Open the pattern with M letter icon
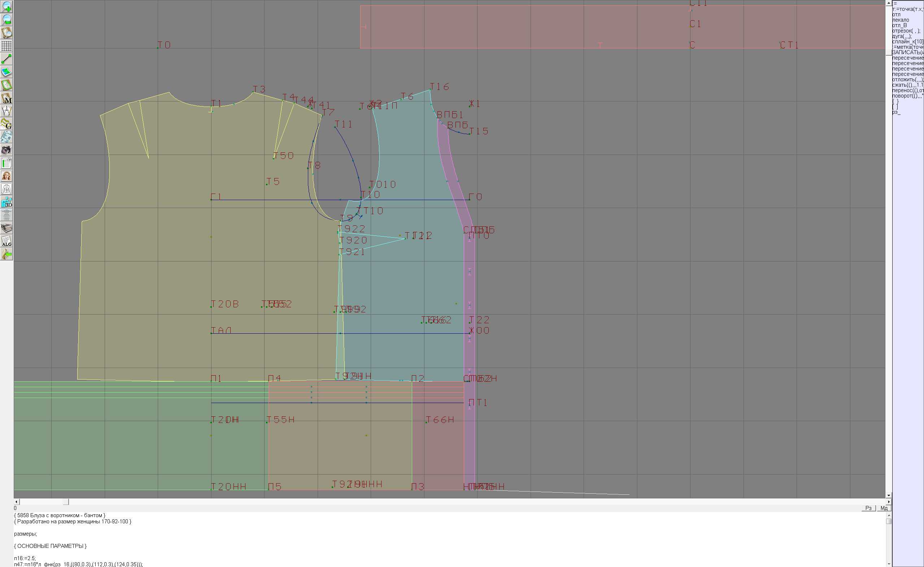 point(6,98)
